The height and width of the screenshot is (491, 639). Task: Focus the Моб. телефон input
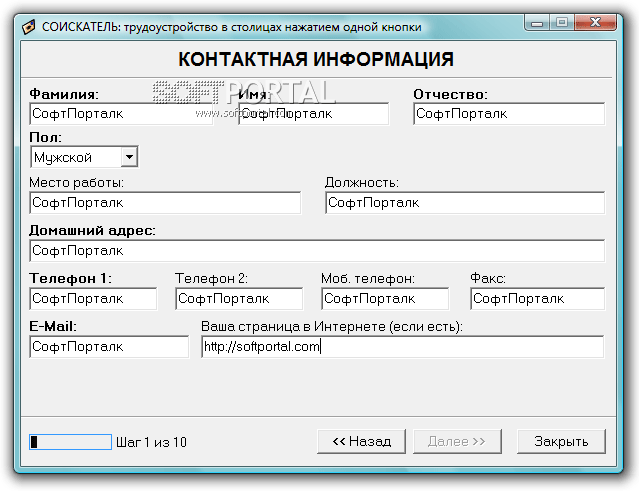point(386,298)
